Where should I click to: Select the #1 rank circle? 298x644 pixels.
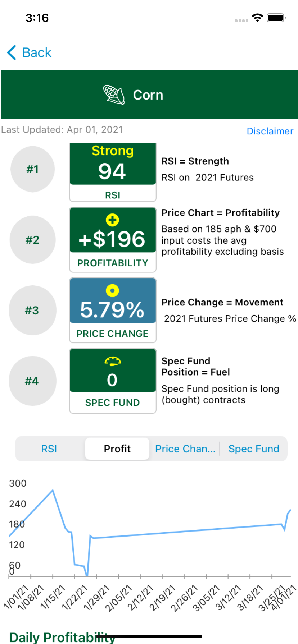click(x=32, y=169)
